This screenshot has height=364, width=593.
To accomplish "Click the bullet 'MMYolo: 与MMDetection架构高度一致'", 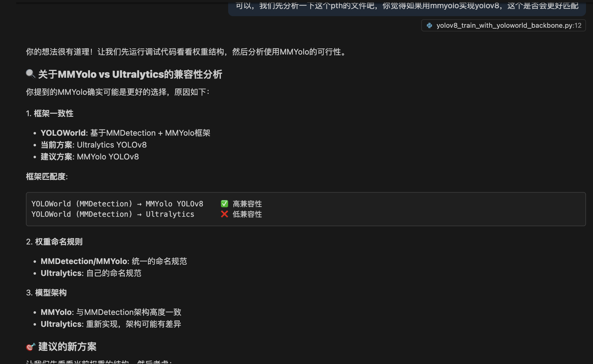I will (x=111, y=312).
